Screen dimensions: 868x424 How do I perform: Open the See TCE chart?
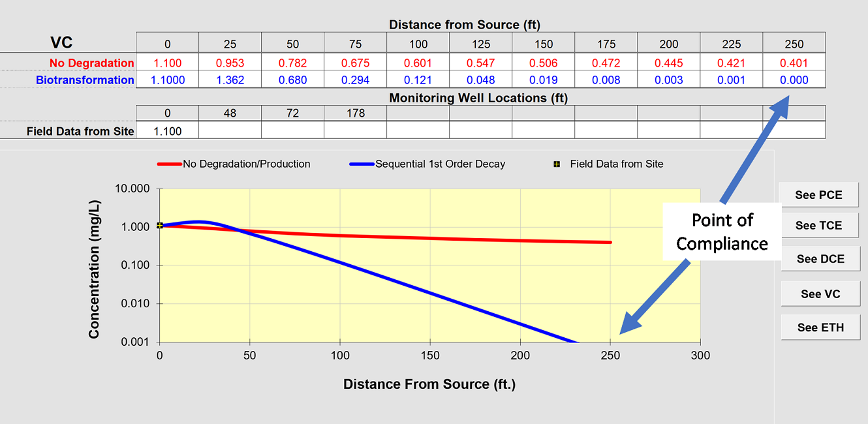(819, 226)
